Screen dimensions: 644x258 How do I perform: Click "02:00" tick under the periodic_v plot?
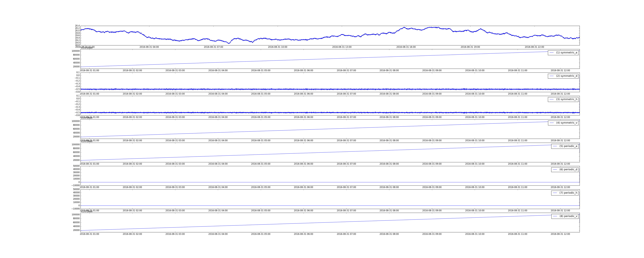pos(132,234)
